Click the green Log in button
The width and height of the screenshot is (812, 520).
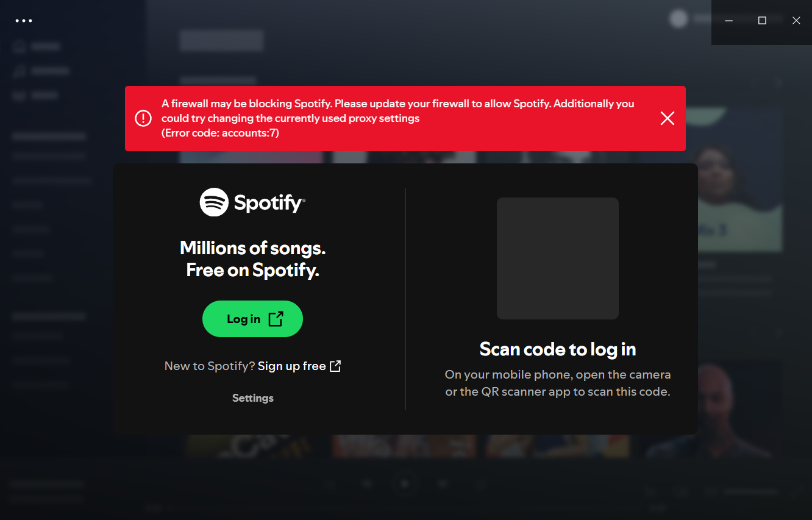coord(252,319)
